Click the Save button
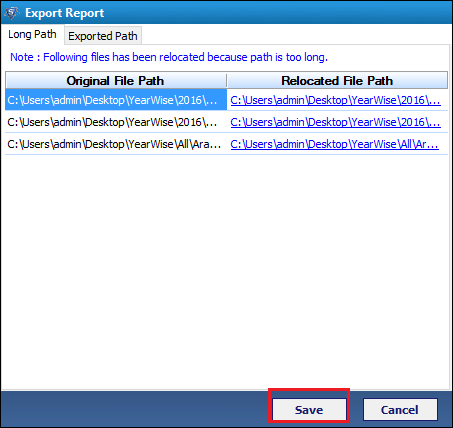This screenshot has width=453, height=428. (x=309, y=409)
